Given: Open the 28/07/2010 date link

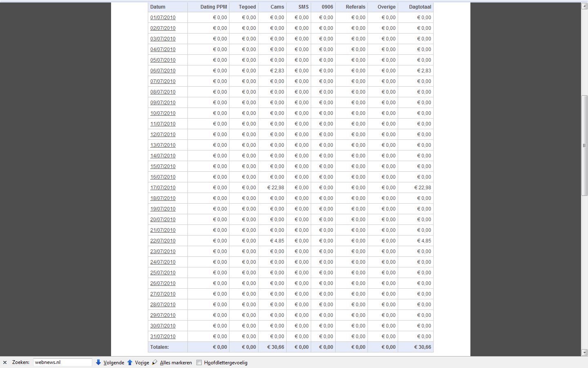Looking at the screenshot, I should [163, 305].
